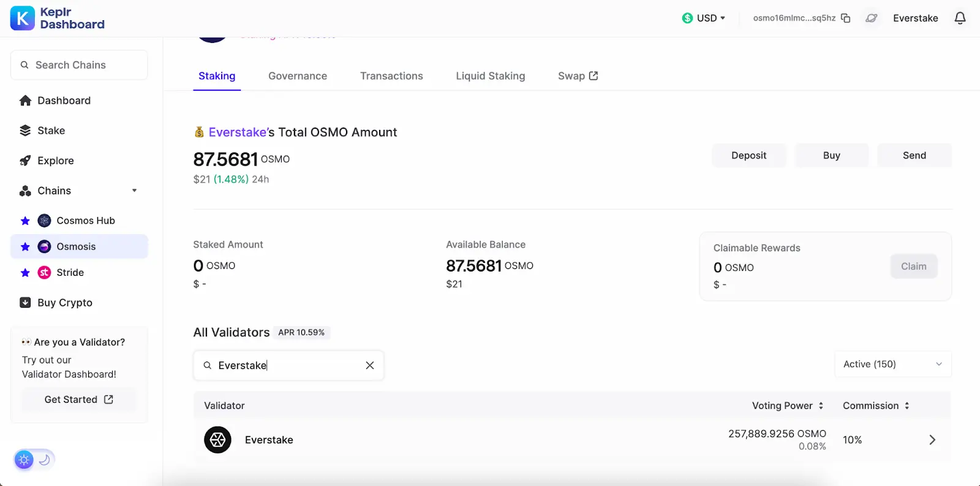The width and height of the screenshot is (980, 486).
Task: Sort validators by Commission
Action: click(876, 406)
